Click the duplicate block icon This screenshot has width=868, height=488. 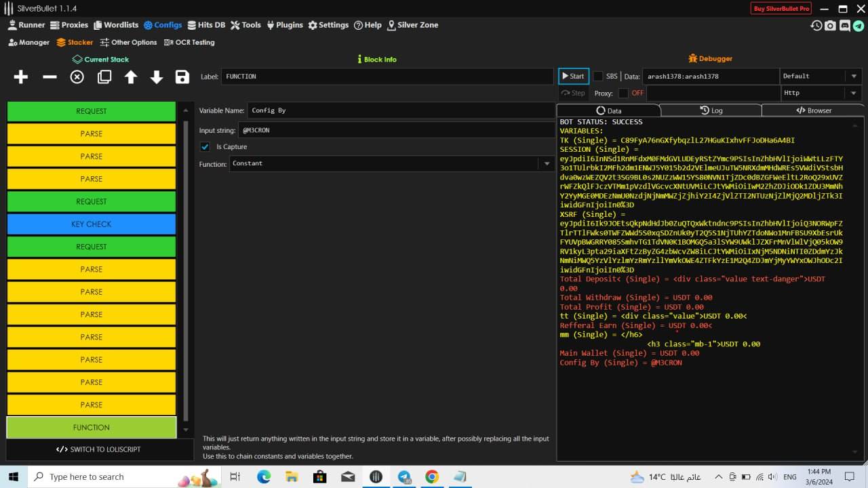tap(104, 77)
